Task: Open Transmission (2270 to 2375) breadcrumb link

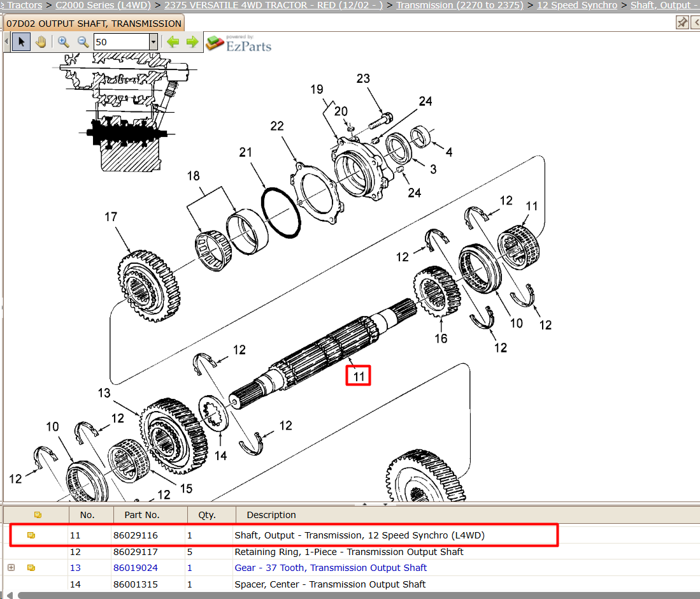Action: click(460, 5)
